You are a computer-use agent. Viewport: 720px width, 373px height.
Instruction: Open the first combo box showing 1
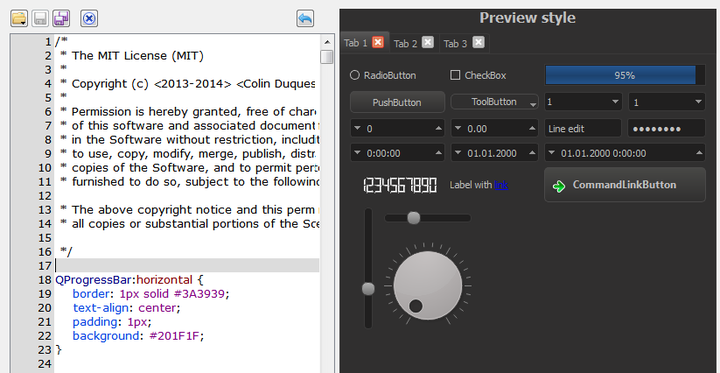point(583,102)
